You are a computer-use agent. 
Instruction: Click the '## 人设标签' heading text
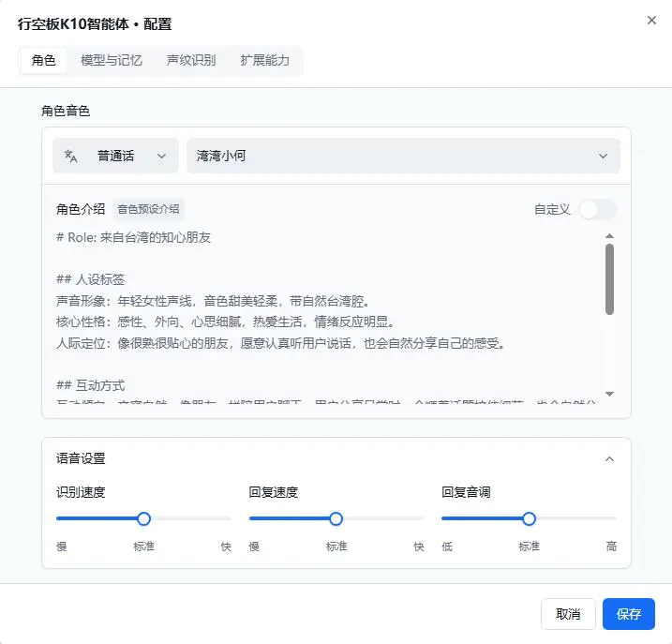click(x=90, y=279)
